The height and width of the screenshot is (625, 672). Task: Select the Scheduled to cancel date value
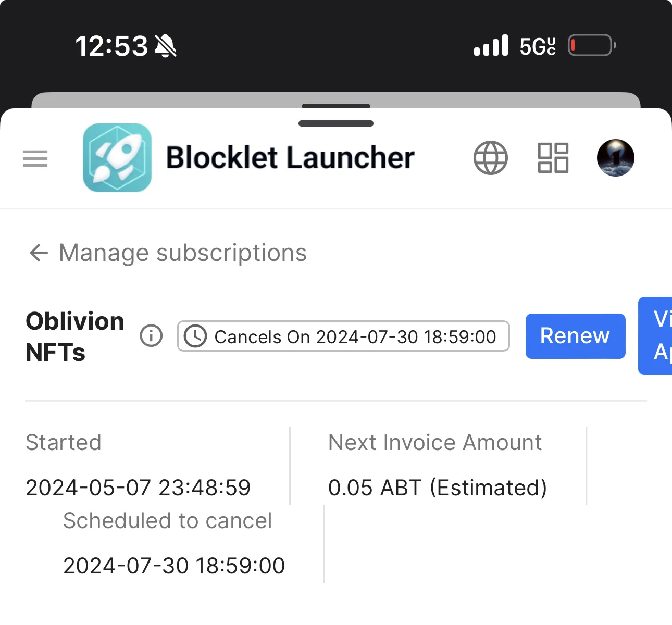(174, 566)
